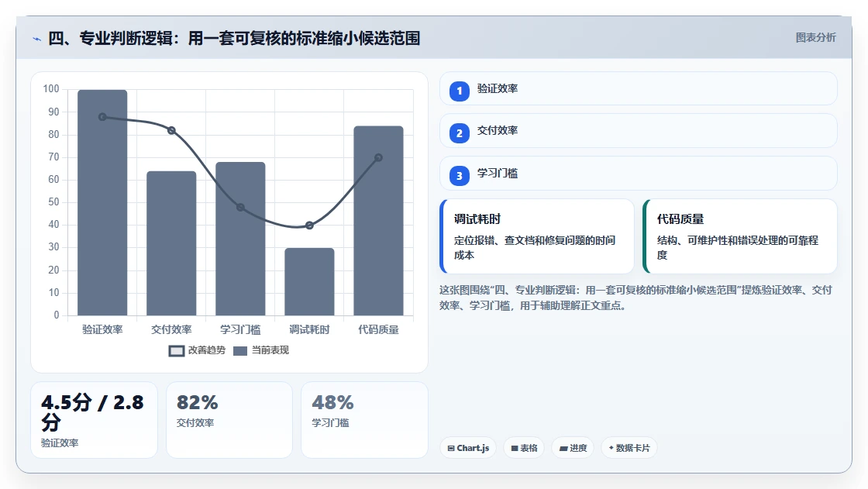Viewport: 868px width, 489px height.
Task: Click the 学习门槛 bar in chart
Action: coord(240,239)
